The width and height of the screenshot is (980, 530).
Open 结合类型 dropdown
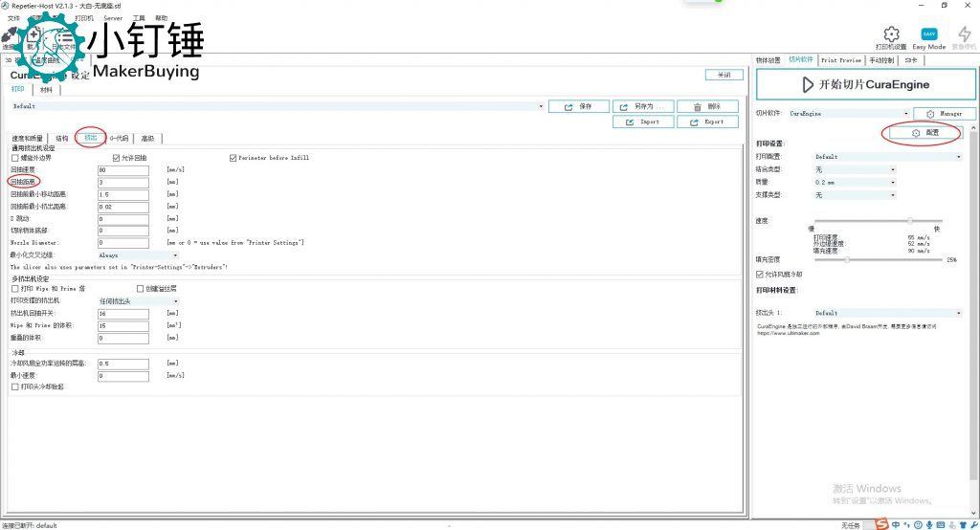pos(855,169)
